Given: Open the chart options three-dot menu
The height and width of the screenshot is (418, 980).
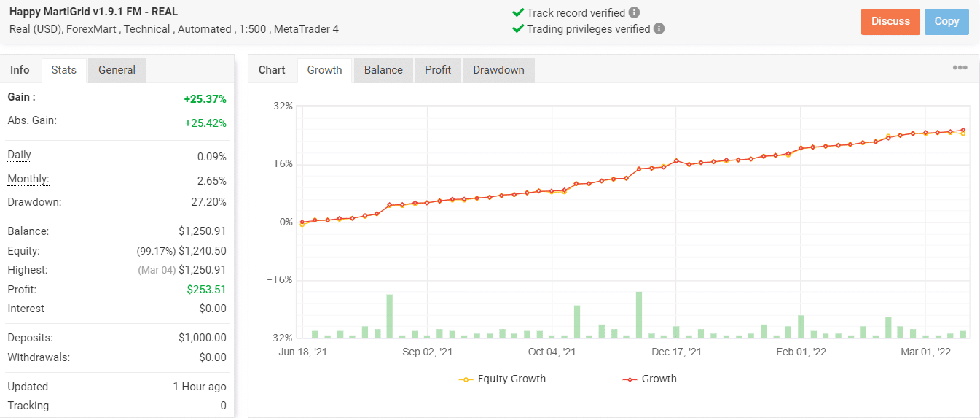Looking at the screenshot, I should (960, 68).
